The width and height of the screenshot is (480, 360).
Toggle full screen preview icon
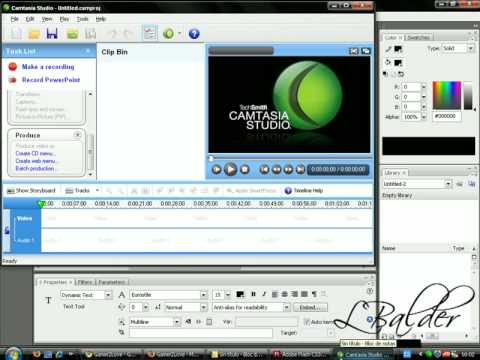pos(353,51)
